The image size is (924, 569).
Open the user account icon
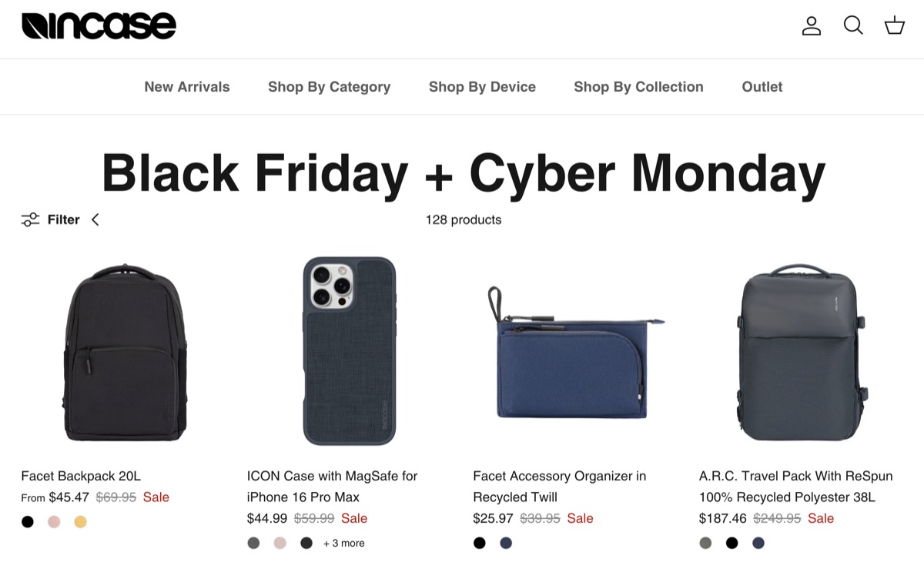(812, 26)
